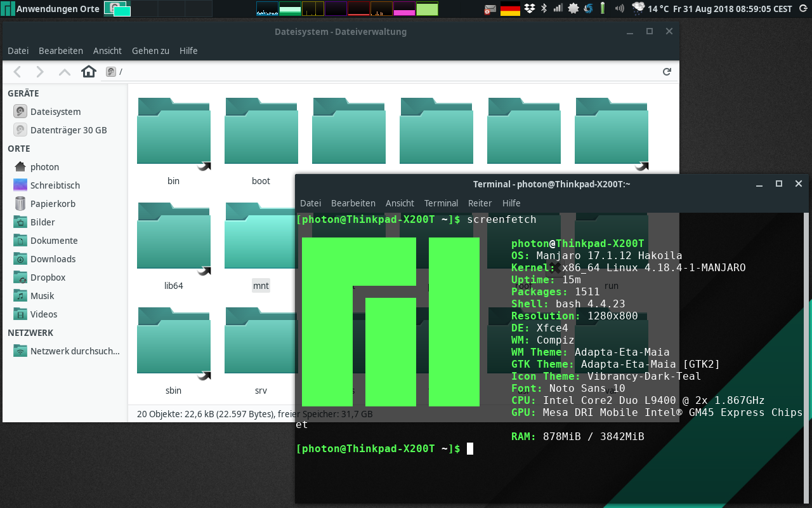Click the Manjaro logo ASCII art in terminal

point(391,322)
